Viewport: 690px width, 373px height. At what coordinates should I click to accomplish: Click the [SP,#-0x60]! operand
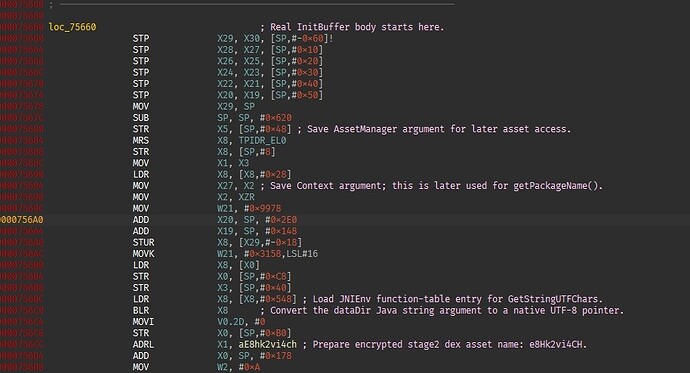[302, 39]
